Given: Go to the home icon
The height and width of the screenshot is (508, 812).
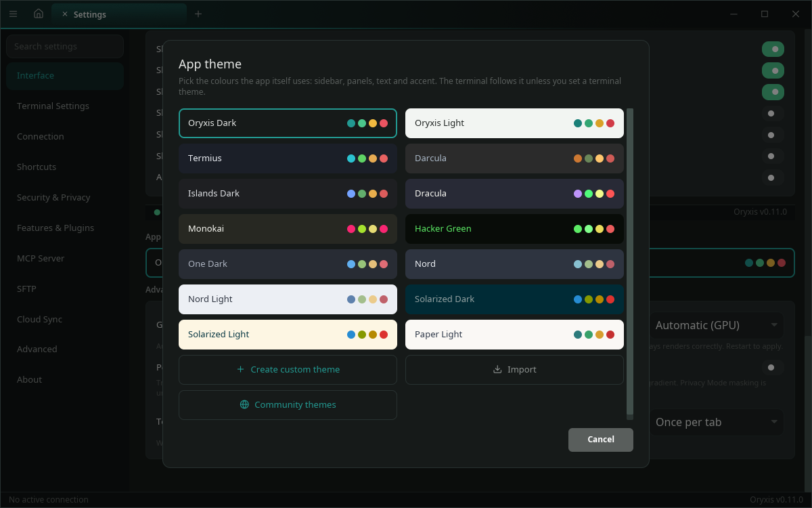Looking at the screenshot, I should click(39, 14).
